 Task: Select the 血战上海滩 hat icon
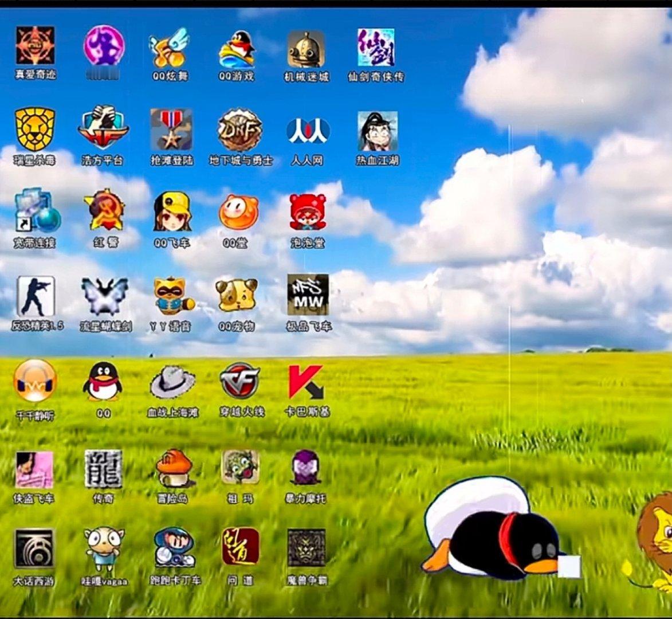tap(172, 382)
